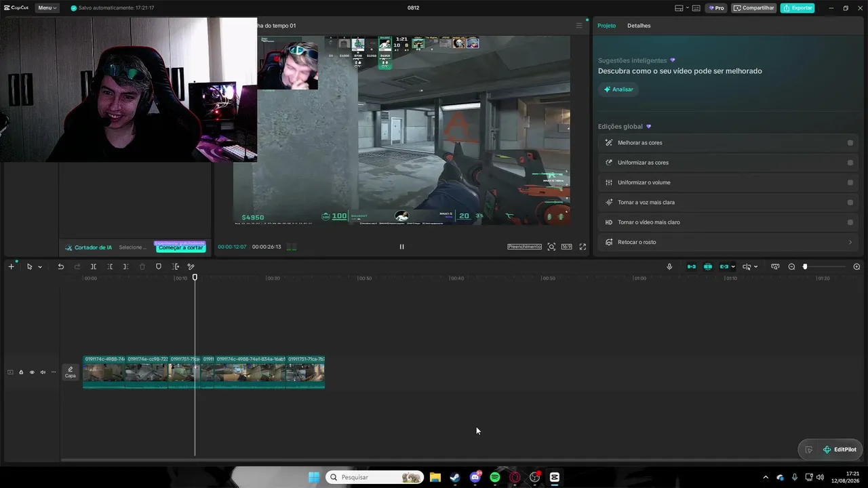Open CapCut from the taskbar

tap(555, 477)
